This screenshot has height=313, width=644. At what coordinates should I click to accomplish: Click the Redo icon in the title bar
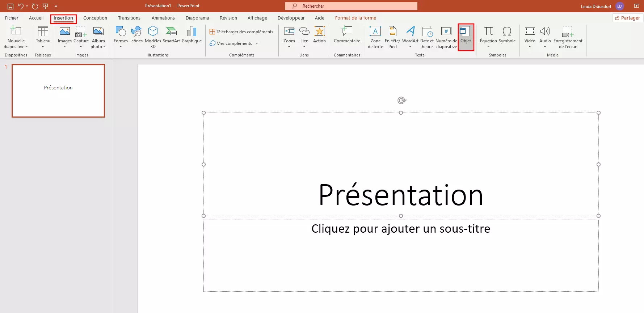(x=35, y=6)
